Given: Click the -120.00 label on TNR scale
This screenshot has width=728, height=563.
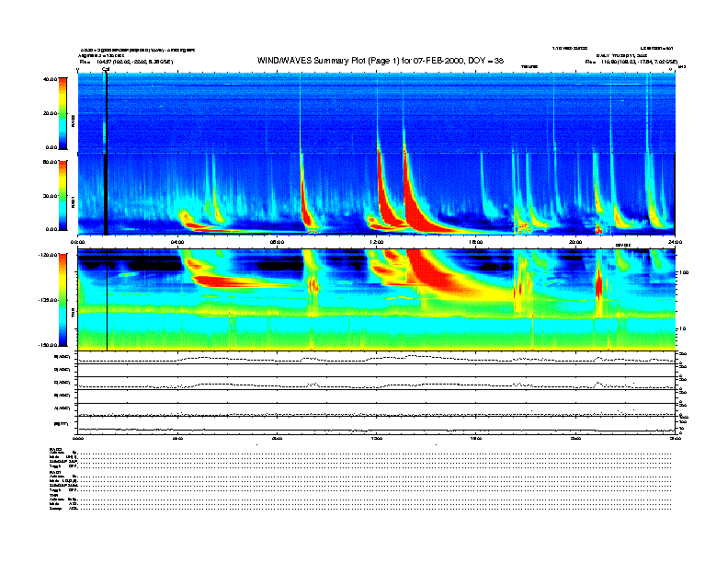Looking at the screenshot, I should pos(48,255).
